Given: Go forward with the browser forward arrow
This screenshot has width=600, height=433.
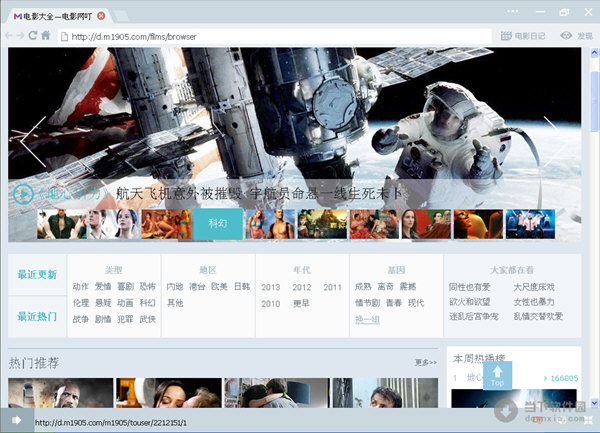Looking at the screenshot, I should [20, 36].
